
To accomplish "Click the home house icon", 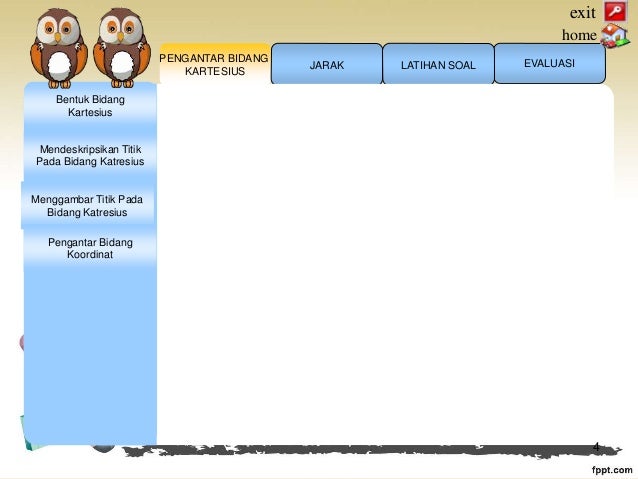I will click(615, 36).
